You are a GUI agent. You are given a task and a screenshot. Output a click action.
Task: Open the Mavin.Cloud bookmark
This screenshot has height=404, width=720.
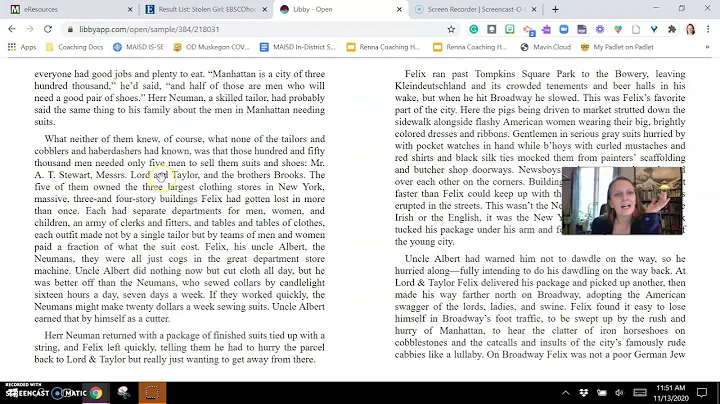pos(546,47)
